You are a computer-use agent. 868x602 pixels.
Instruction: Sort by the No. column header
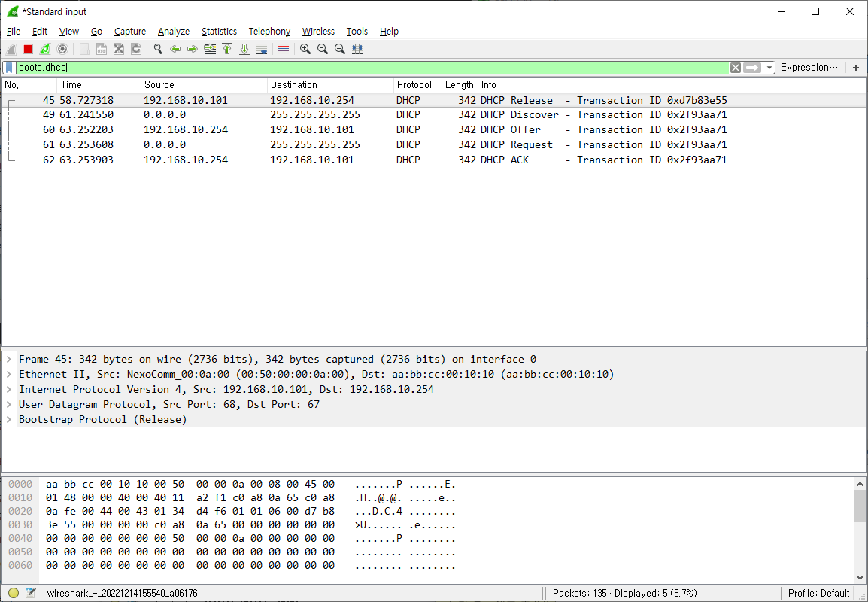(x=29, y=85)
